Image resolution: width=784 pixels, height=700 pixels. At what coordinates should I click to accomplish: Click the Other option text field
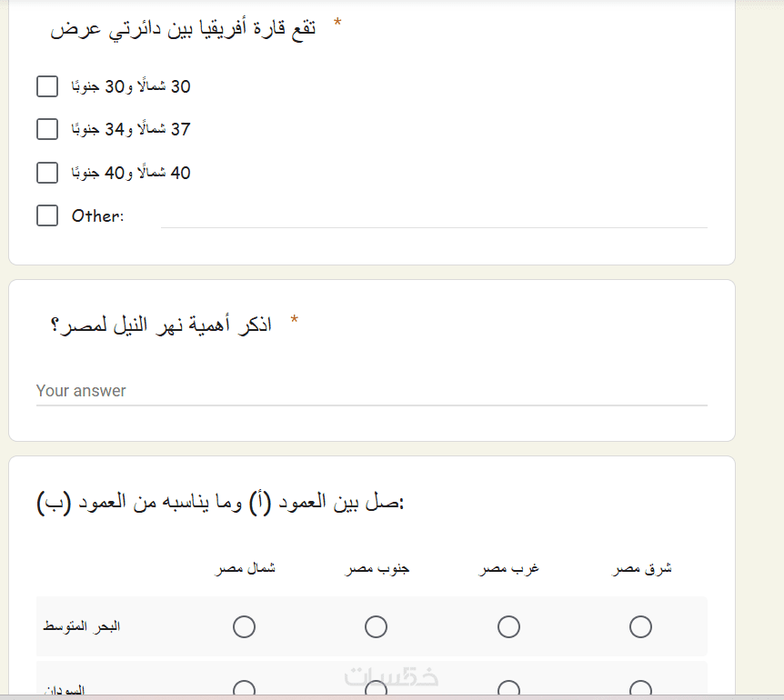[x=433, y=216]
